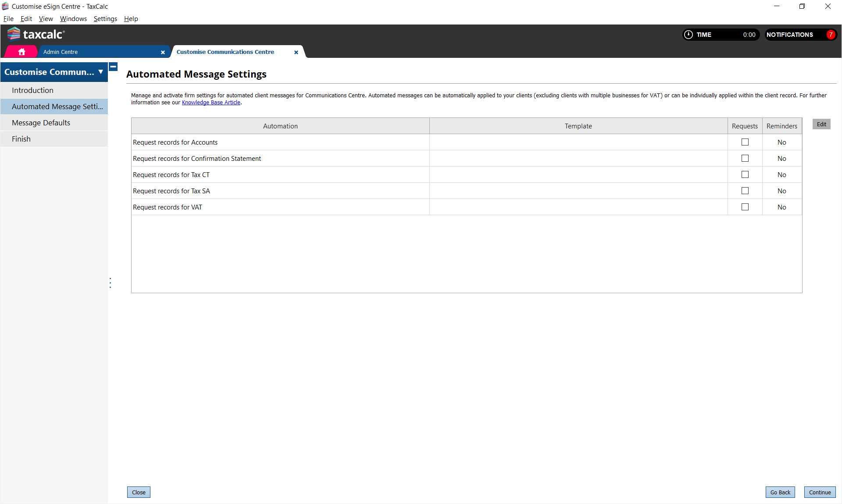Click the Go Back button
Viewport: 842px width, 504px height.
(780, 492)
